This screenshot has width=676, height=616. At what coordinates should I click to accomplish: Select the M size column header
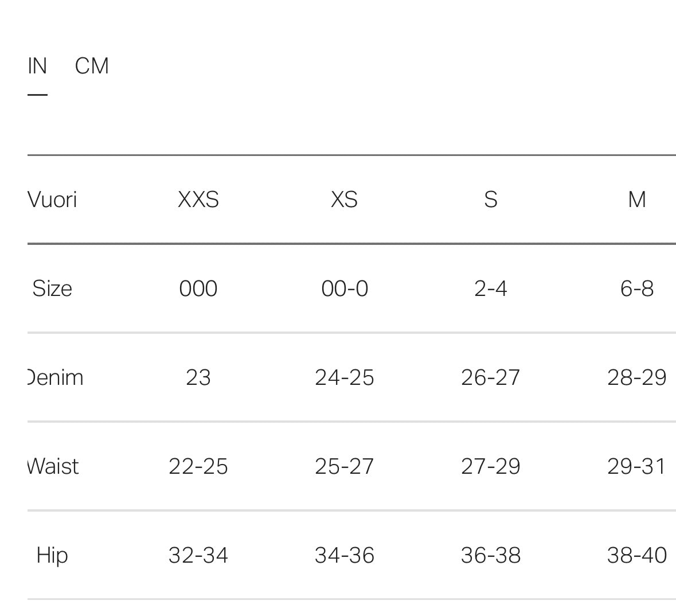coord(637,200)
